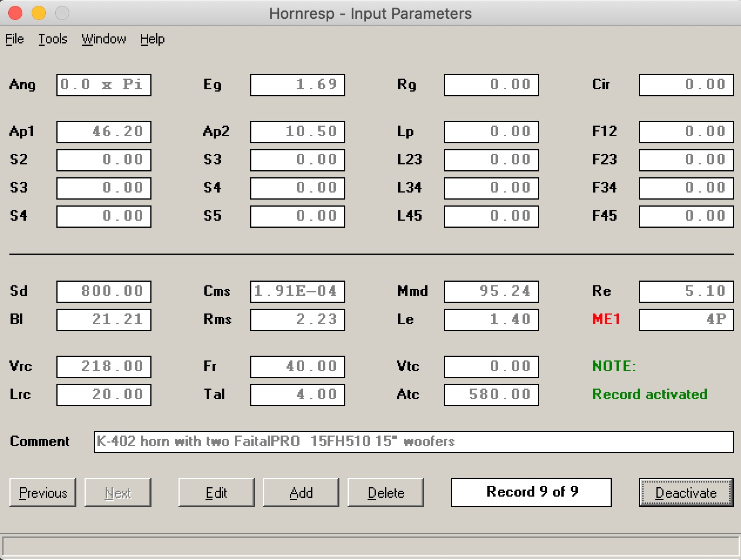
Task: Click the Le field showing 1.40
Action: click(491, 319)
